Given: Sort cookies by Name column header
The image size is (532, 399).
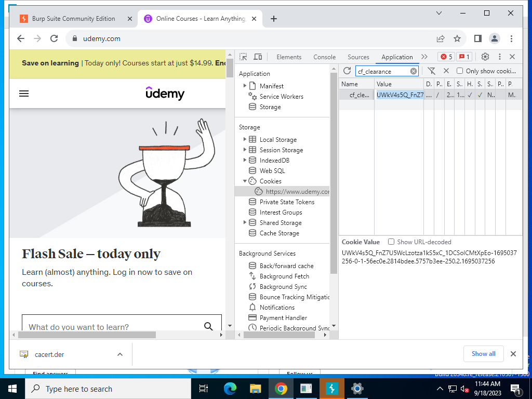Looking at the screenshot, I should [x=356, y=84].
